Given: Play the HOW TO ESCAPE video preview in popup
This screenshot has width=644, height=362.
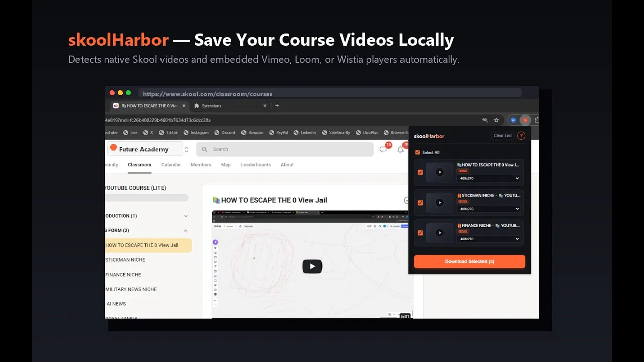Looking at the screenshot, I should (440, 172).
